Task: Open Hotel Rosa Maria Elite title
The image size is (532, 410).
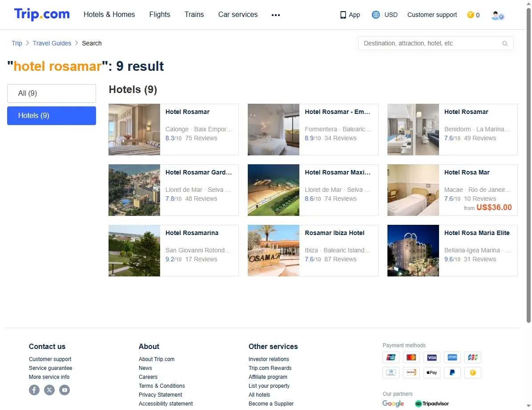Action: 477,233
